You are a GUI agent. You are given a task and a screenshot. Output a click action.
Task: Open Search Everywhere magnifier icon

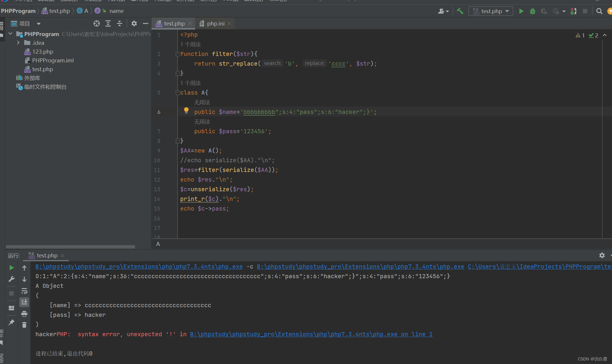(599, 11)
